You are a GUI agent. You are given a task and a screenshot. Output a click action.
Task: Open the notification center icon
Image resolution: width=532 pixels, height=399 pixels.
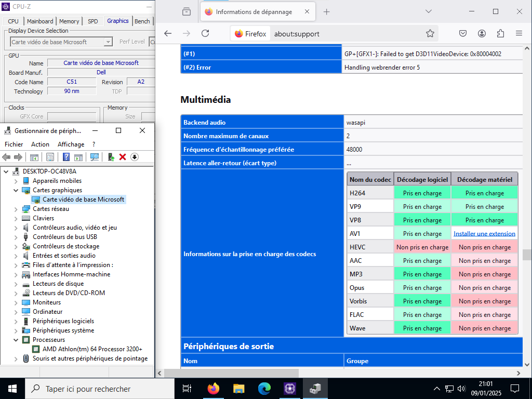point(515,389)
